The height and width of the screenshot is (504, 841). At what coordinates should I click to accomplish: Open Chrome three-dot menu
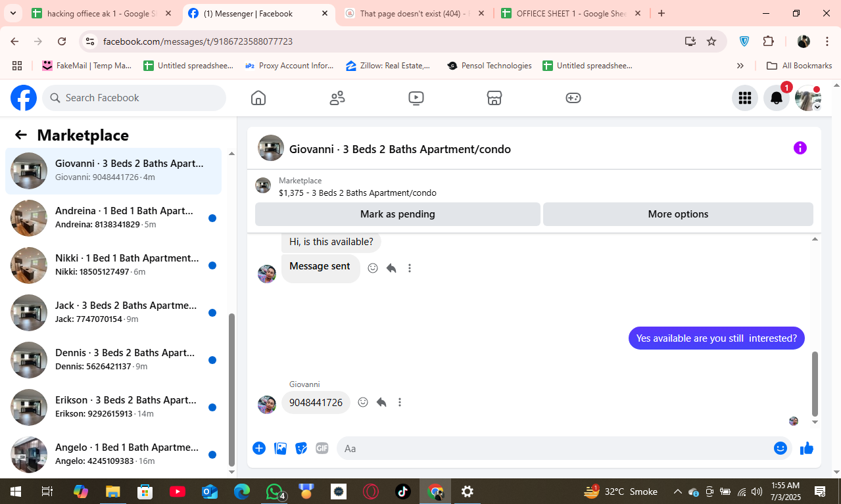[x=827, y=41]
